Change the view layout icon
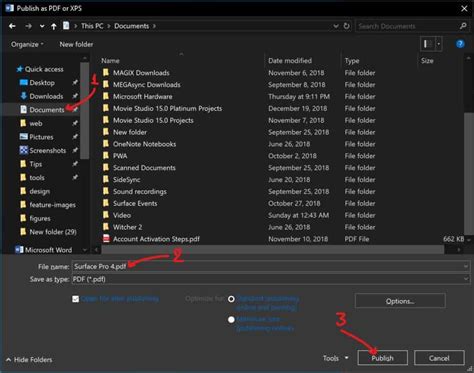 tap(428, 44)
